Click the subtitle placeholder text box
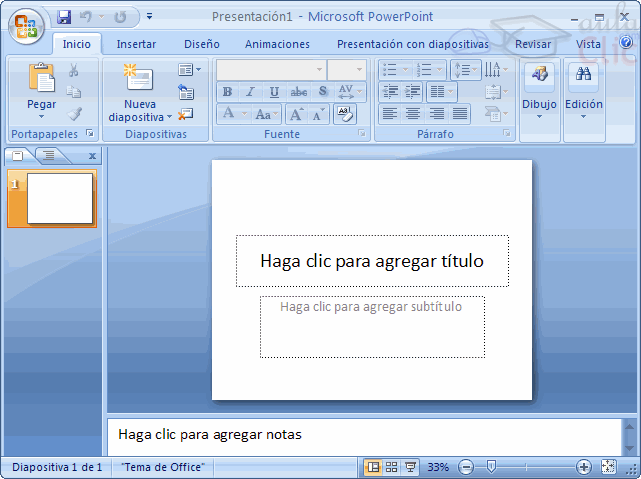Viewport: 641px width, 479px height. (372, 327)
